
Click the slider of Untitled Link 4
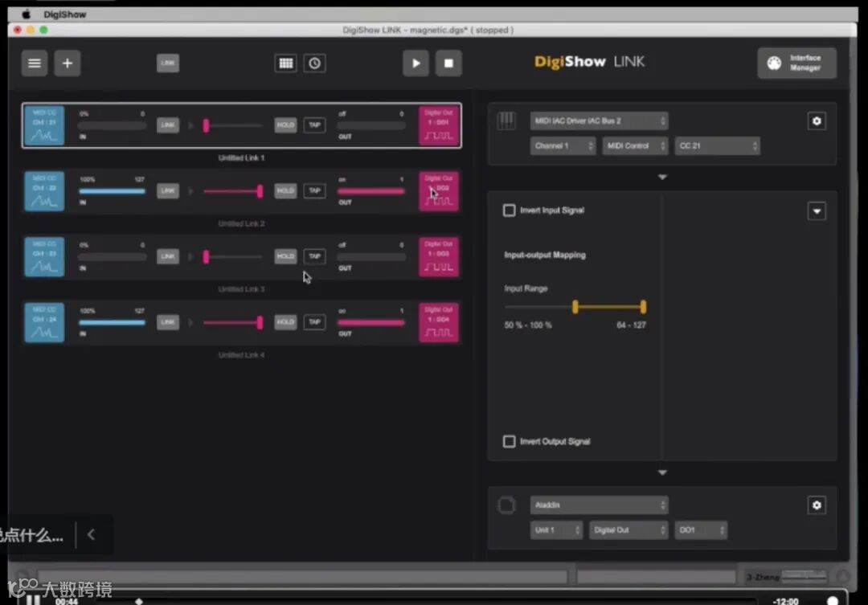[232, 323]
